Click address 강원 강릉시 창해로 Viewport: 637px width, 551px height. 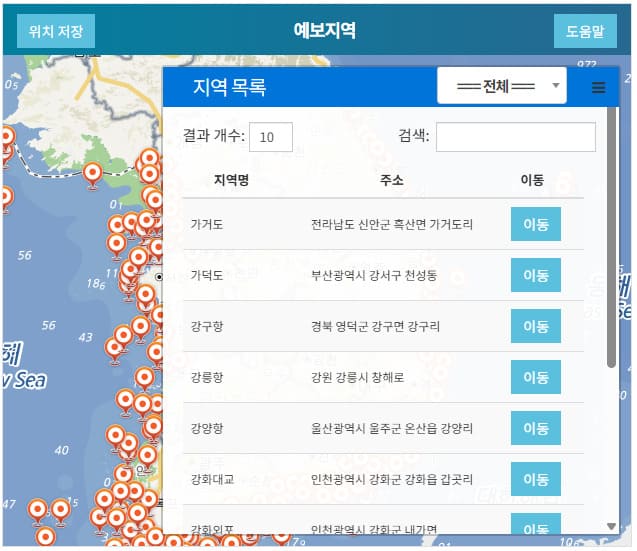358,377
